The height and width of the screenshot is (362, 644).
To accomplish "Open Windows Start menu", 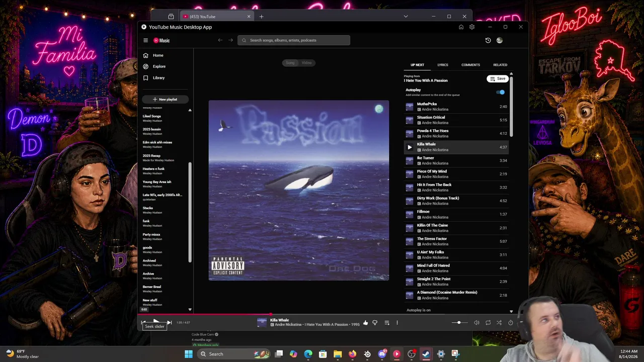I will [189, 354].
